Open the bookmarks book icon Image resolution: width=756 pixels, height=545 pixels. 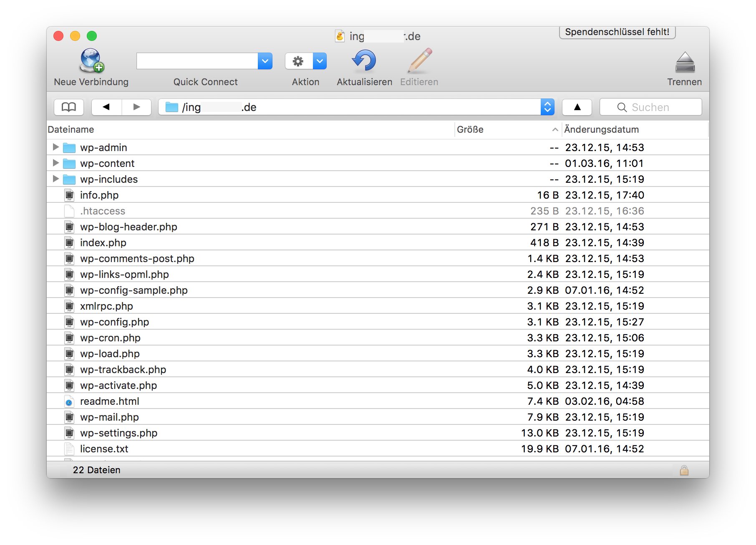tap(69, 107)
